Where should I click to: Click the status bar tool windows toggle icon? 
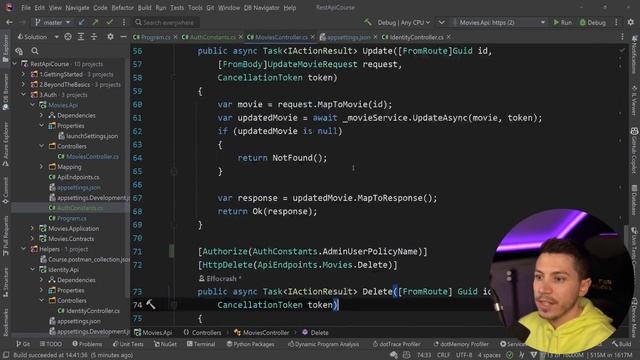pyautogui.click(x=6, y=355)
